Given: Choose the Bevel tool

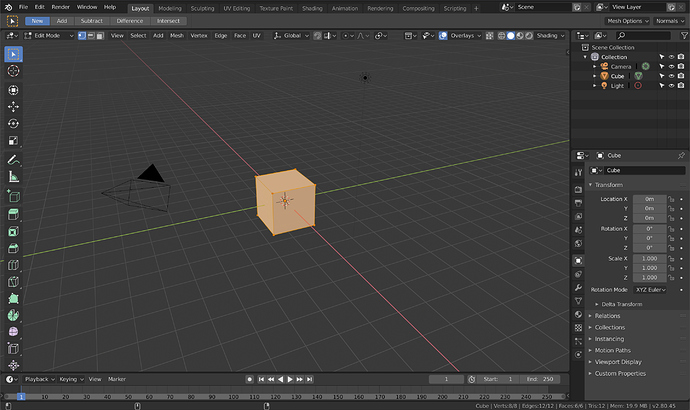Looking at the screenshot, I should [x=13, y=248].
